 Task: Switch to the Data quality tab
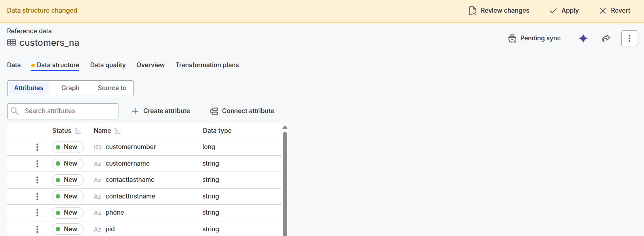point(108,65)
